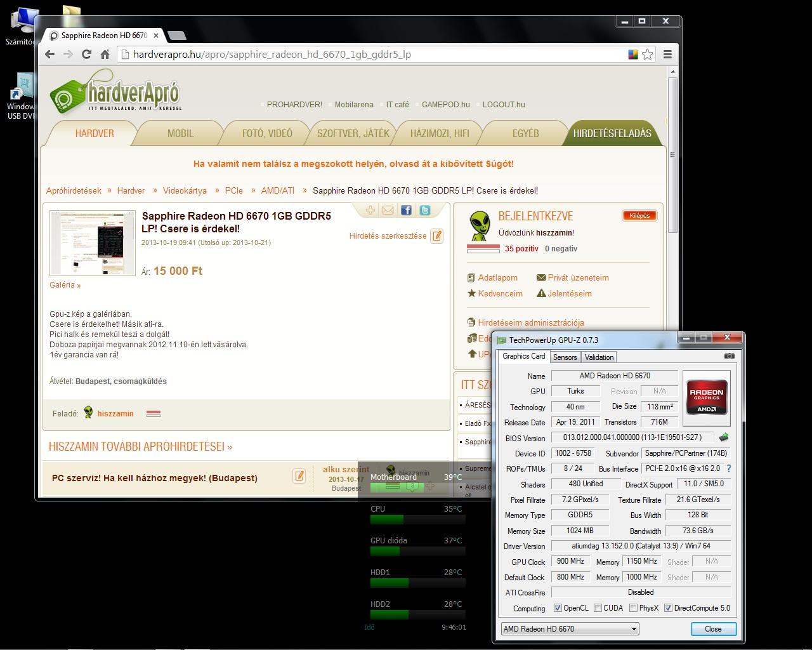Log out with the Kilépés button
Screen dimensions: 812x650
(x=639, y=216)
